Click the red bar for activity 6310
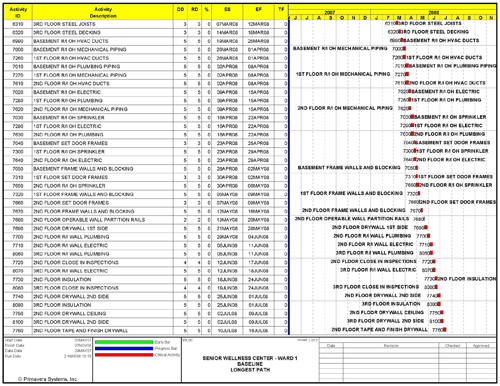Image resolution: width=500 pixels, height=386 pixels. [397, 23]
